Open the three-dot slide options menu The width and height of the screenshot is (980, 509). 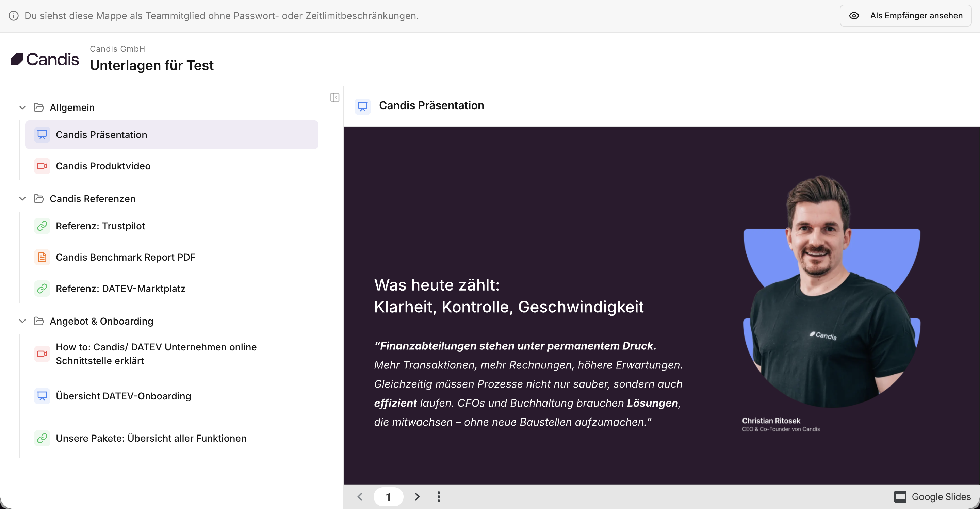(439, 496)
